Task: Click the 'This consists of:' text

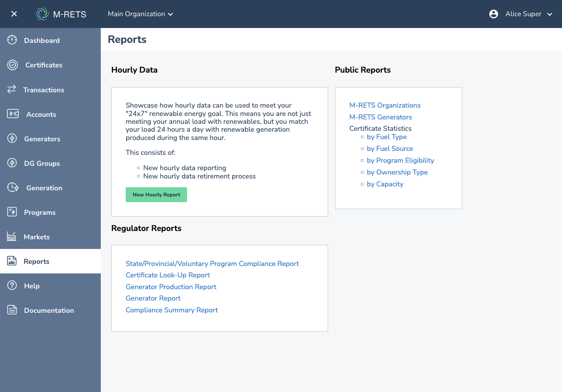Action: (151, 153)
